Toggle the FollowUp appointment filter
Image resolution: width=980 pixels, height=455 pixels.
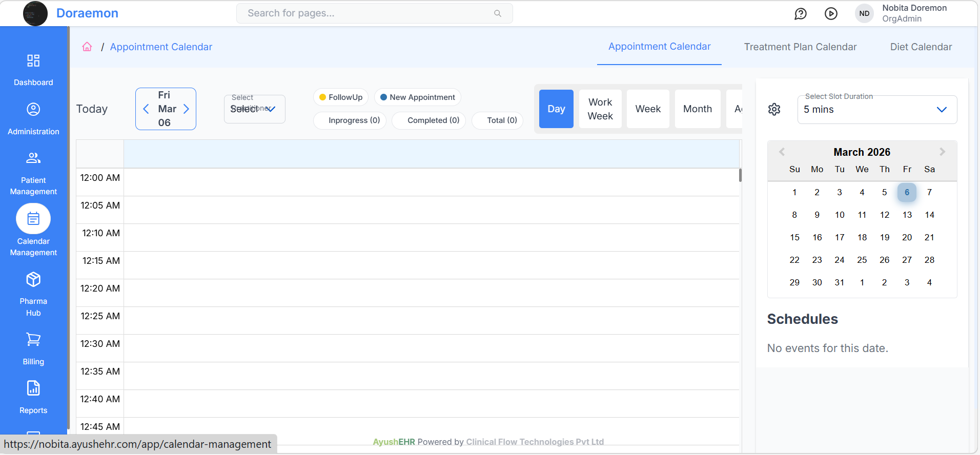pyautogui.click(x=341, y=97)
